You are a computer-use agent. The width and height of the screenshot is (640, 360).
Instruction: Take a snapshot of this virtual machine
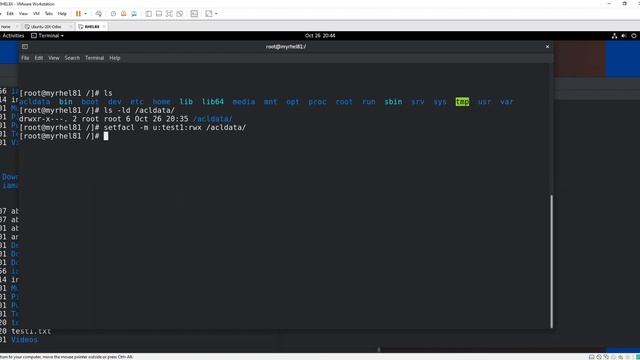113,13
